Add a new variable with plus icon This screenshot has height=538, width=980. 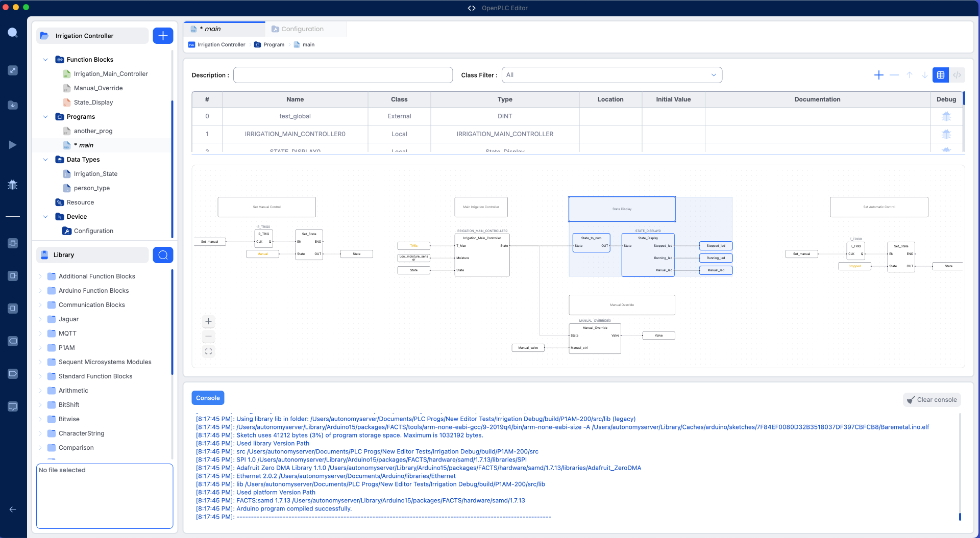coord(878,75)
